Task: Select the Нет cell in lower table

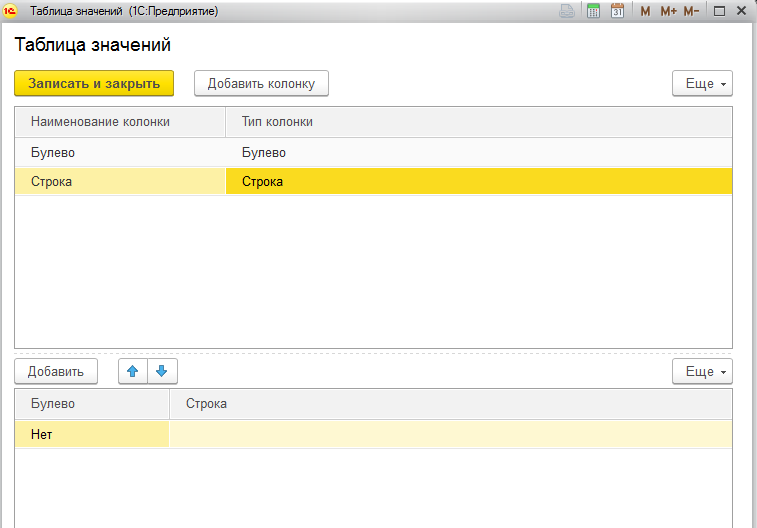Action: 92,434
